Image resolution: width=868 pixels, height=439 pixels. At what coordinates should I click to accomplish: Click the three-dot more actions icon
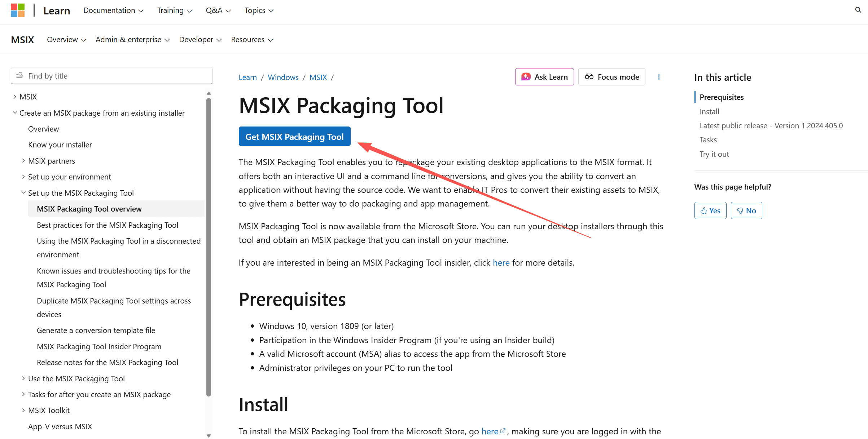659,77
